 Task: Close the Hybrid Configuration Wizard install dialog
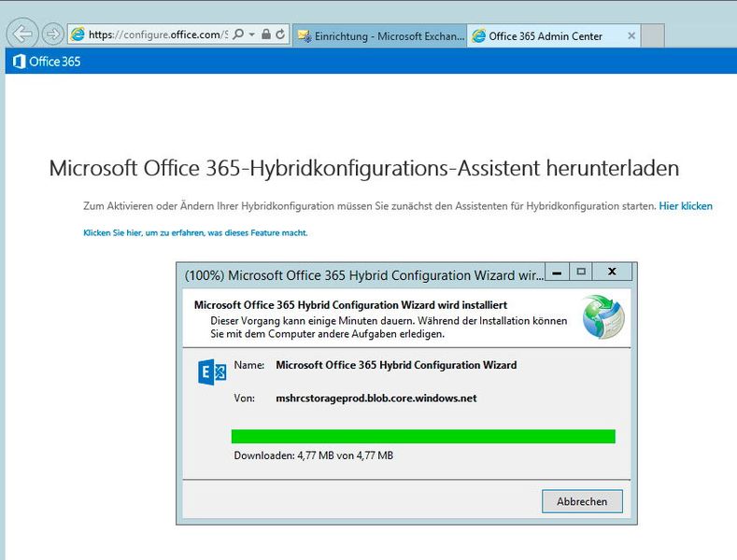tap(612, 272)
